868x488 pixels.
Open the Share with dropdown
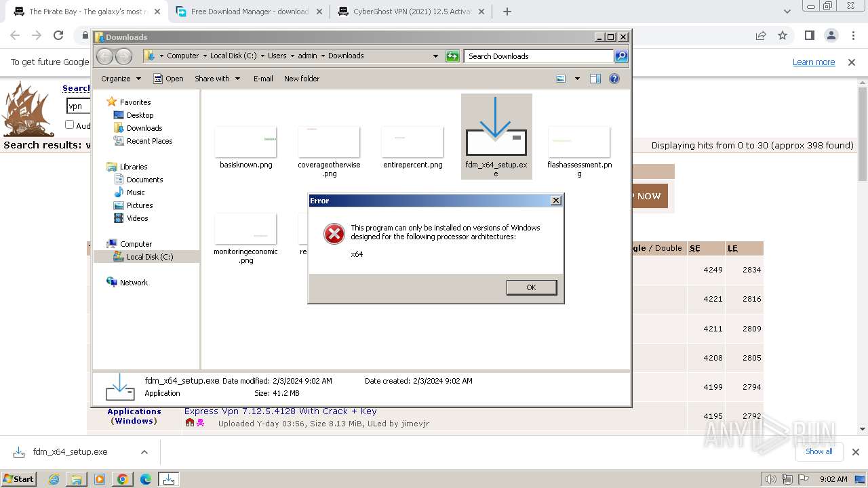(217, 79)
